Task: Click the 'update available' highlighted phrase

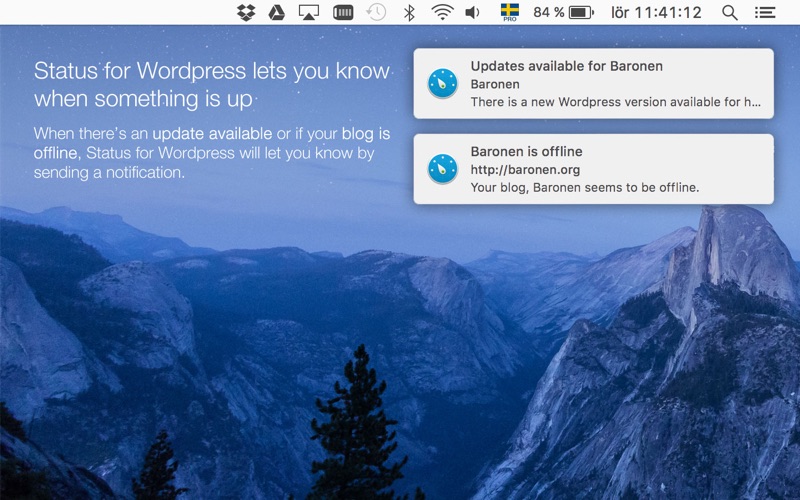Action: [x=212, y=134]
